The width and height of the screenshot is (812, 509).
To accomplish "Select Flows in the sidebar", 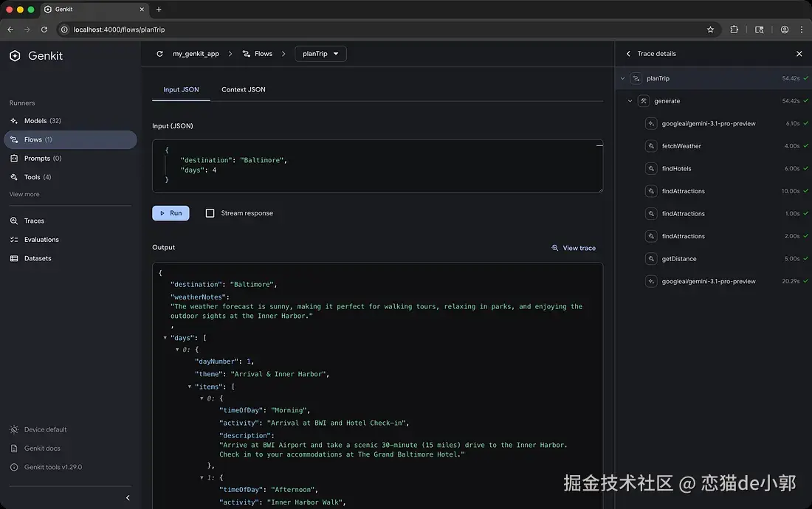I will pos(70,139).
